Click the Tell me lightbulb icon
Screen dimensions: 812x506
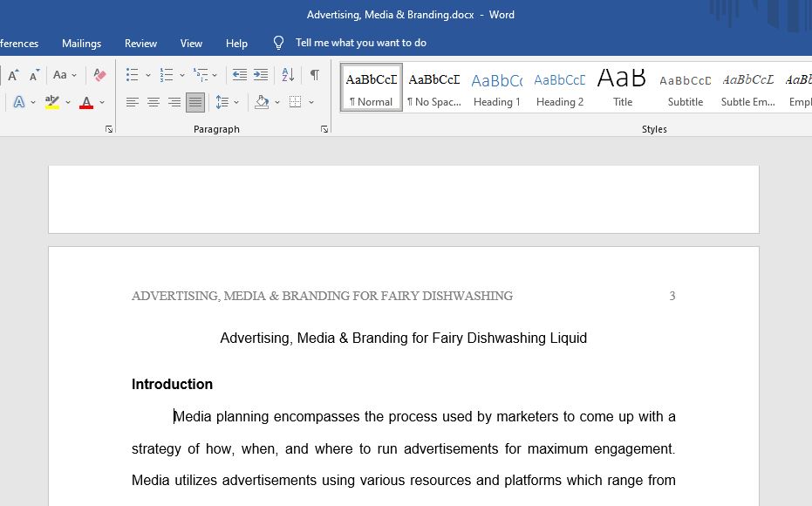click(278, 43)
